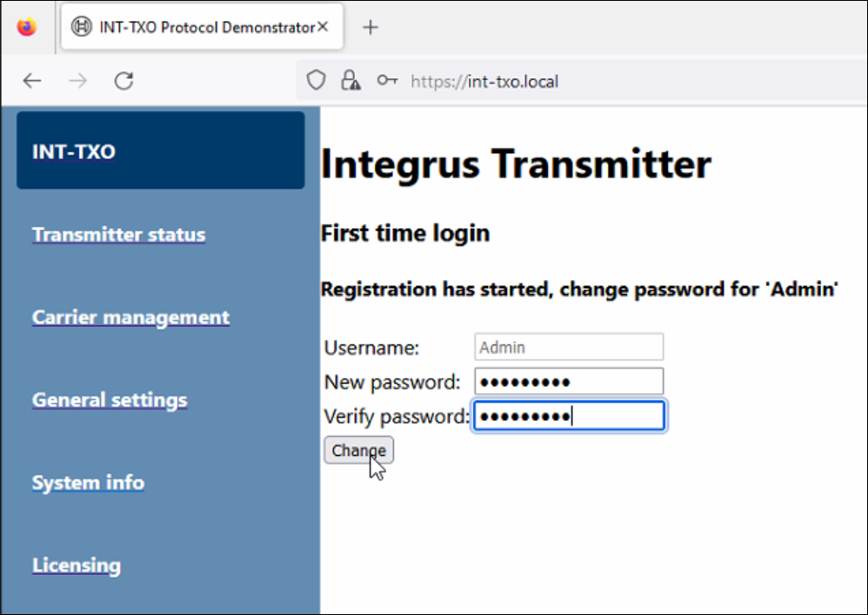Open the System info page
Screen dimensions: 868x615
click(x=88, y=482)
